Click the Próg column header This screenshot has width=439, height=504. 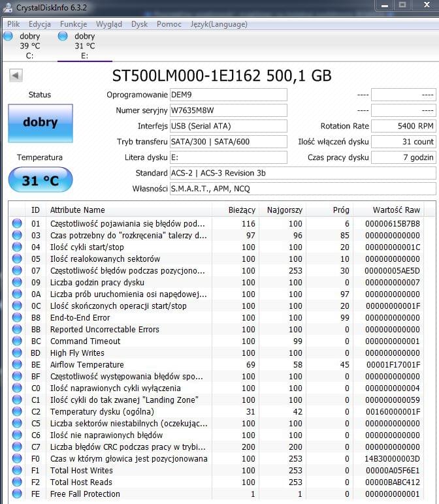tap(330, 210)
